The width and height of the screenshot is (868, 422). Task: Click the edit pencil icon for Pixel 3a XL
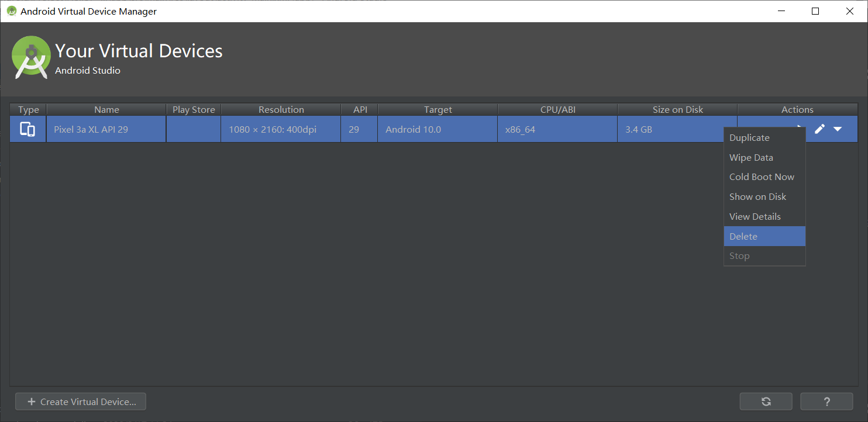coord(819,129)
